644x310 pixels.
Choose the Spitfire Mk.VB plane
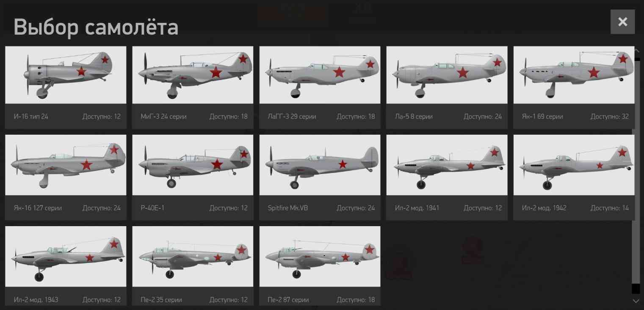point(320,177)
